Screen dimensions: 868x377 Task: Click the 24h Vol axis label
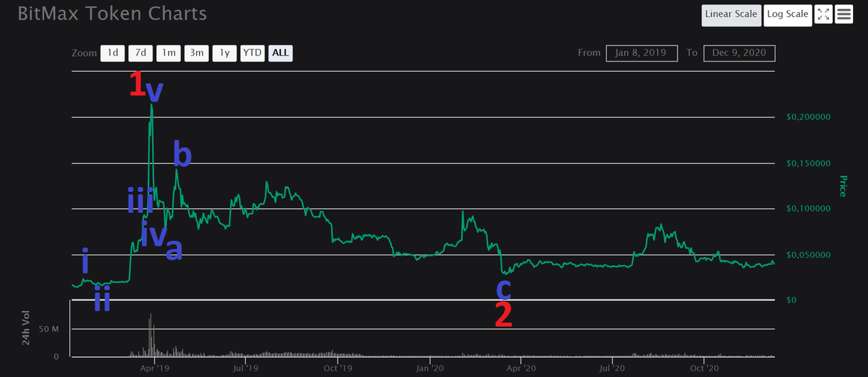click(27, 329)
